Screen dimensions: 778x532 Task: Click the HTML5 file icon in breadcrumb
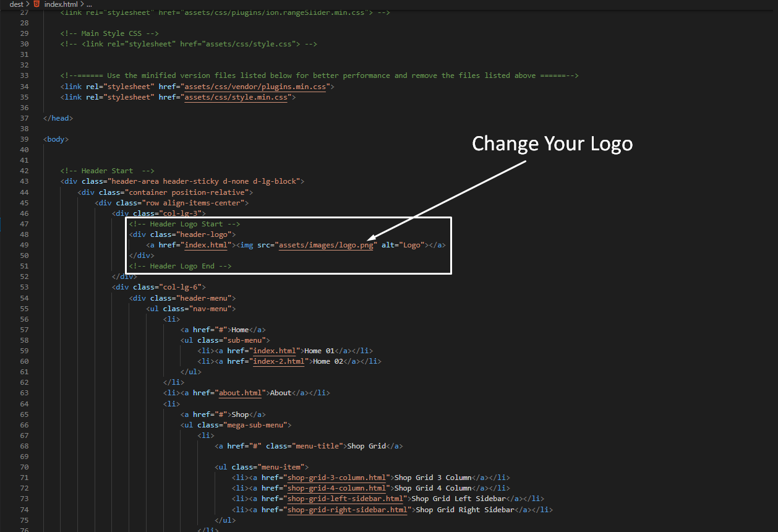(x=36, y=4)
